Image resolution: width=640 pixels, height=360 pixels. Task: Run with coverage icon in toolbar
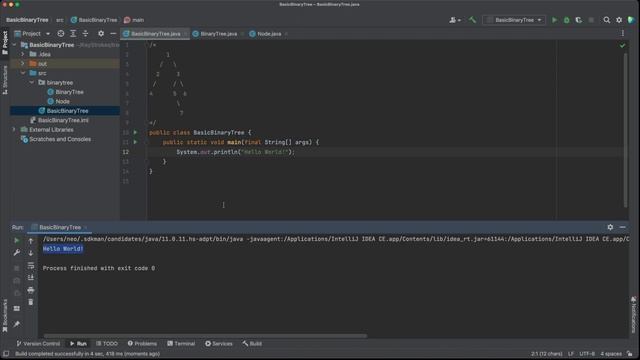coord(579,20)
